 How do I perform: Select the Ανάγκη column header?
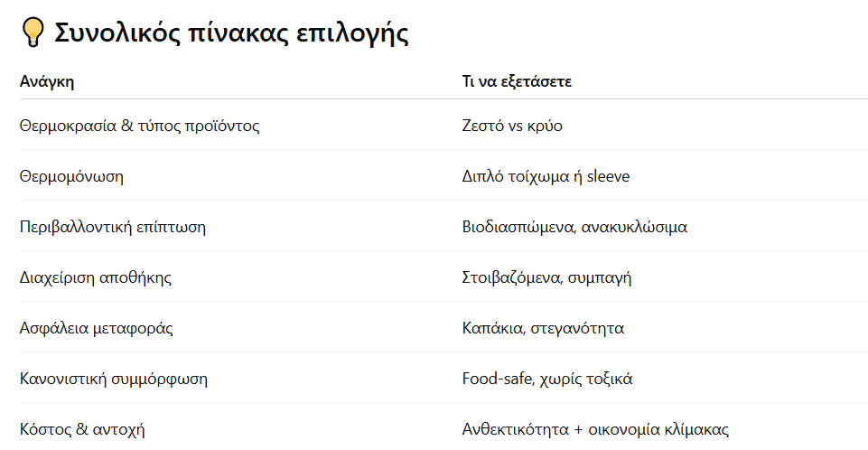(x=47, y=82)
